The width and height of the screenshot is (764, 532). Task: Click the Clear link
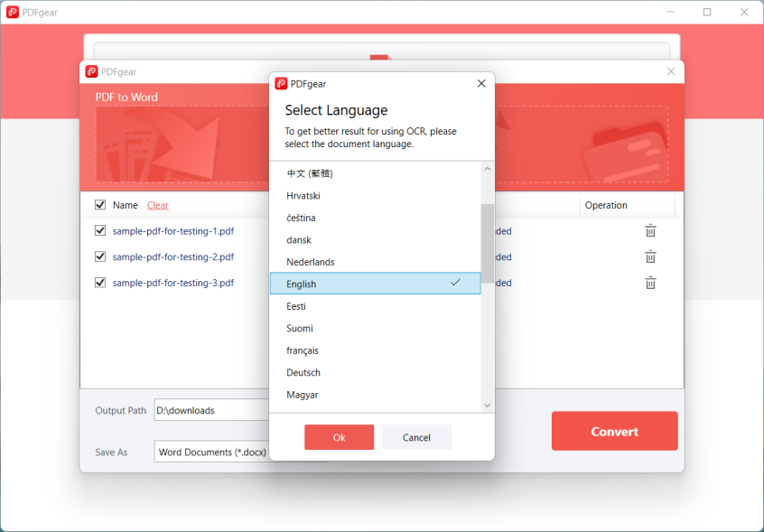(x=158, y=205)
